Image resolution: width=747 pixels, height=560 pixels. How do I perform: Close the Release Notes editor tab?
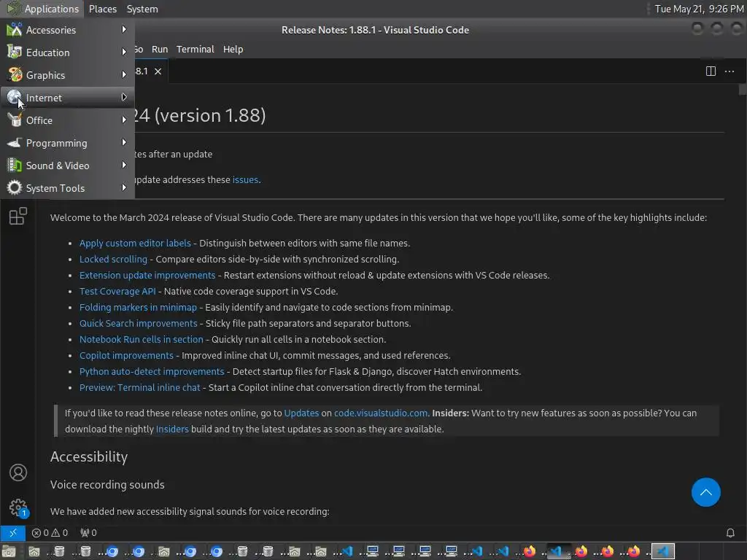[158, 71]
